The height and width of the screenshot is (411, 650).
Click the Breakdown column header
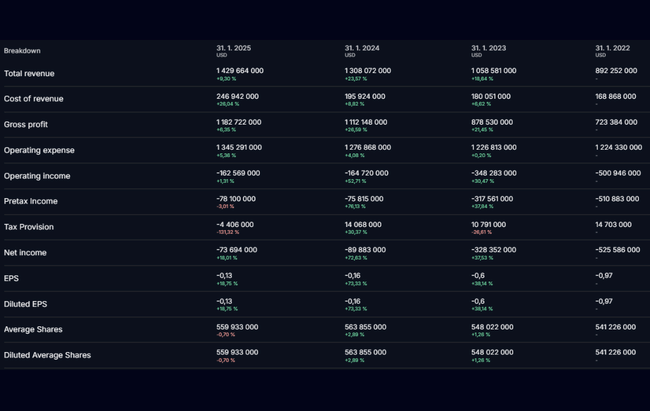(22, 50)
